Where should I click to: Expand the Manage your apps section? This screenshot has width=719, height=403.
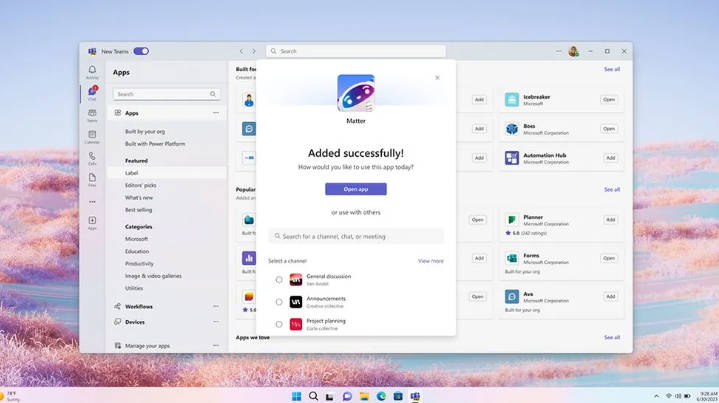216,346
